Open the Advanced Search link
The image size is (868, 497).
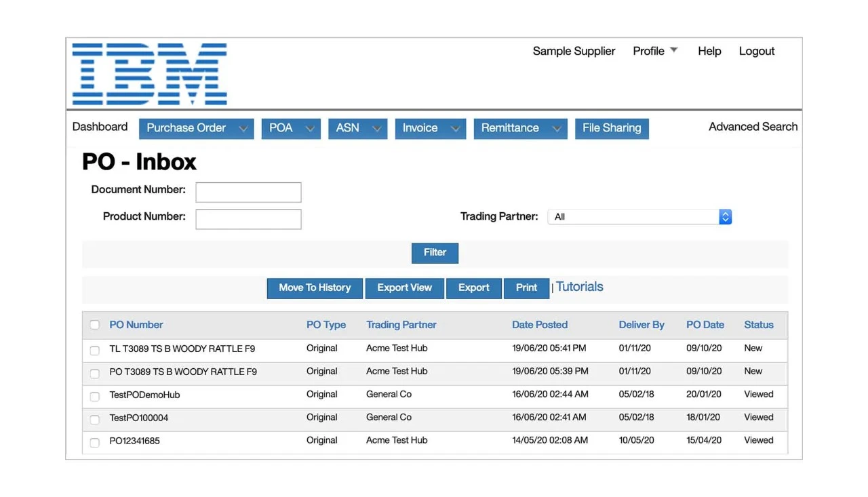coord(753,127)
